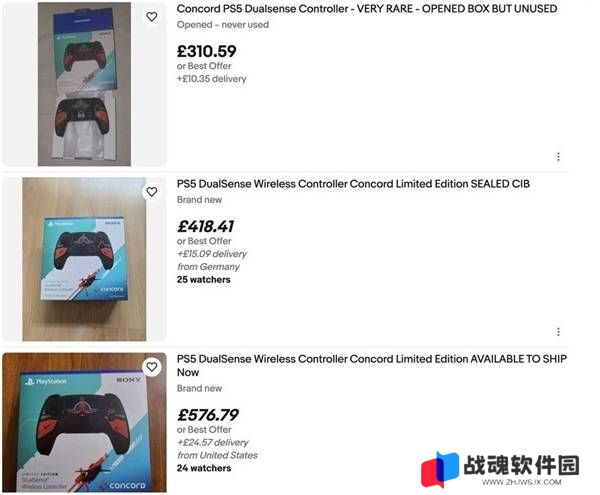Open the SEALED CIB listing title

(353, 184)
